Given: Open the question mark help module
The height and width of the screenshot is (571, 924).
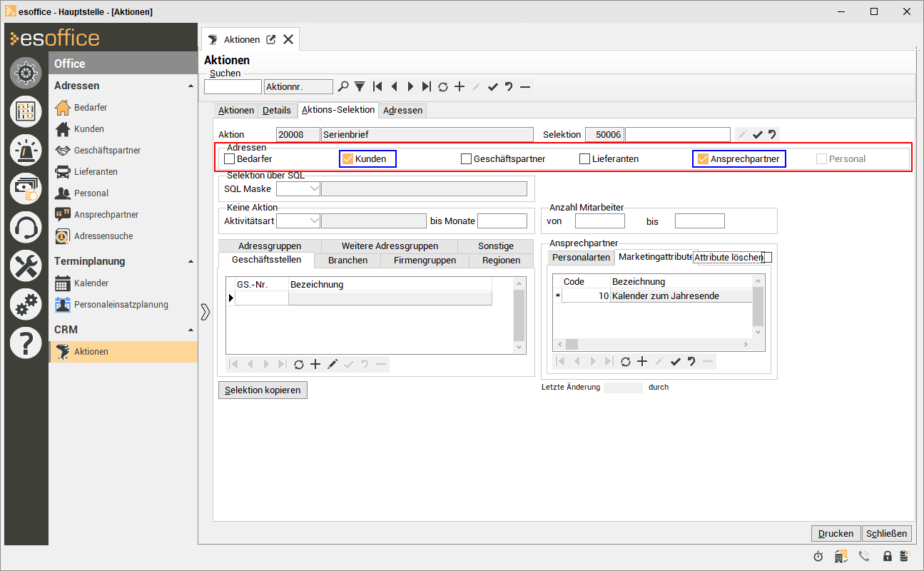Looking at the screenshot, I should click(x=26, y=343).
